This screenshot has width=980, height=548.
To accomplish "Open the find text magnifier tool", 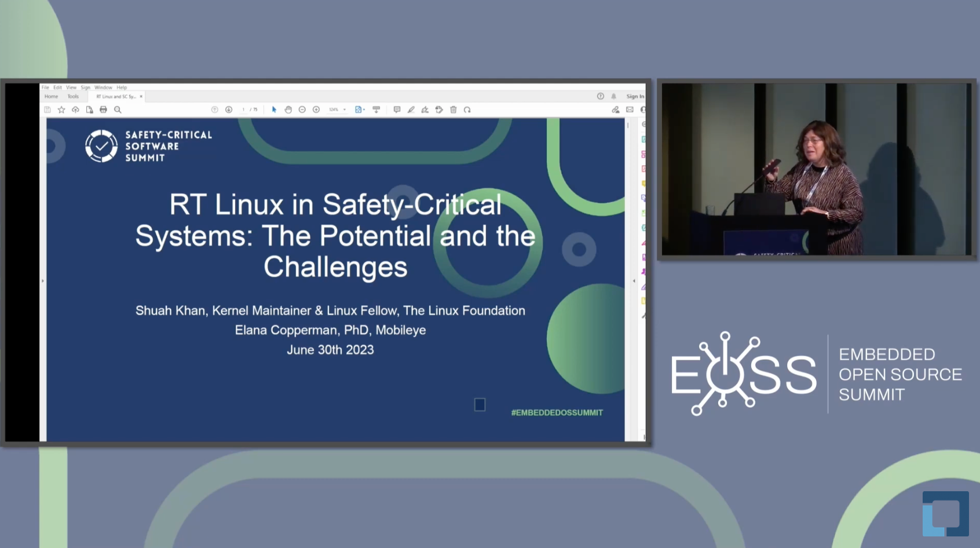I will 118,109.
